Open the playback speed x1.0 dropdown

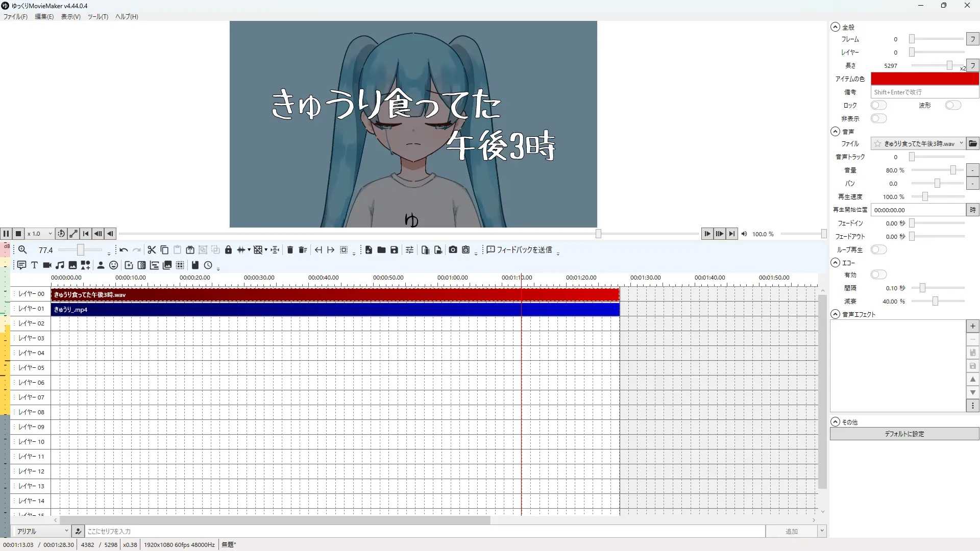click(x=40, y=234)
